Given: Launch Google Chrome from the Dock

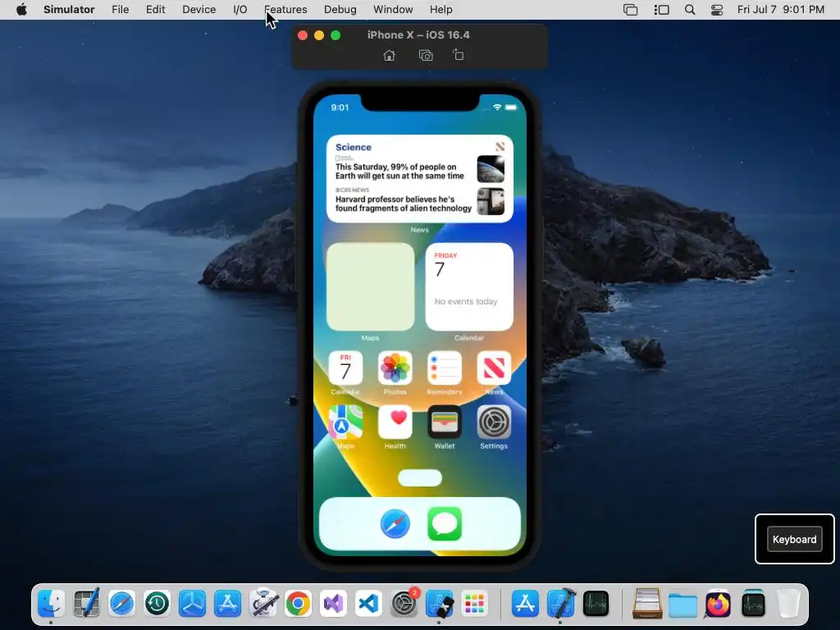Looking at the screenshot, I should (x=298, y=605).
